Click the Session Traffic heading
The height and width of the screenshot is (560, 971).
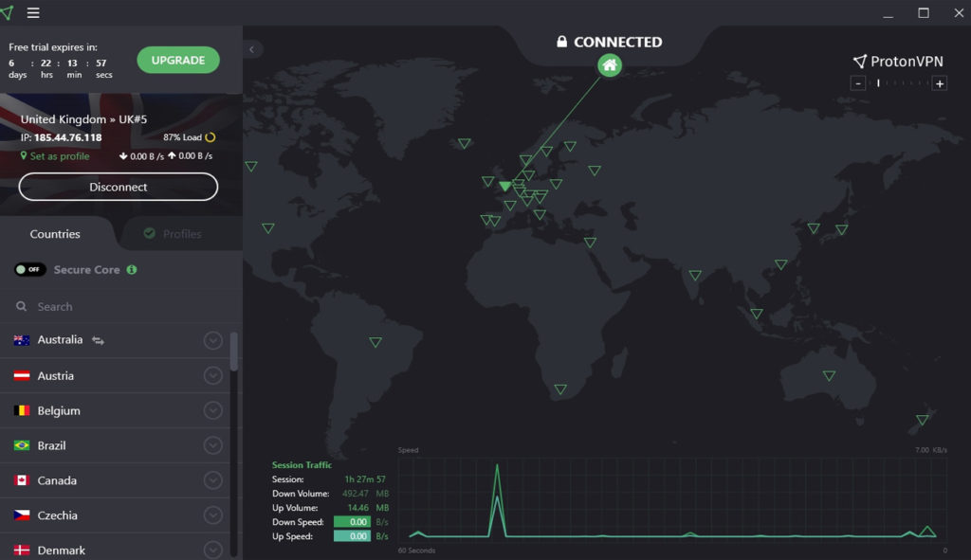click(x=302, y=464)
